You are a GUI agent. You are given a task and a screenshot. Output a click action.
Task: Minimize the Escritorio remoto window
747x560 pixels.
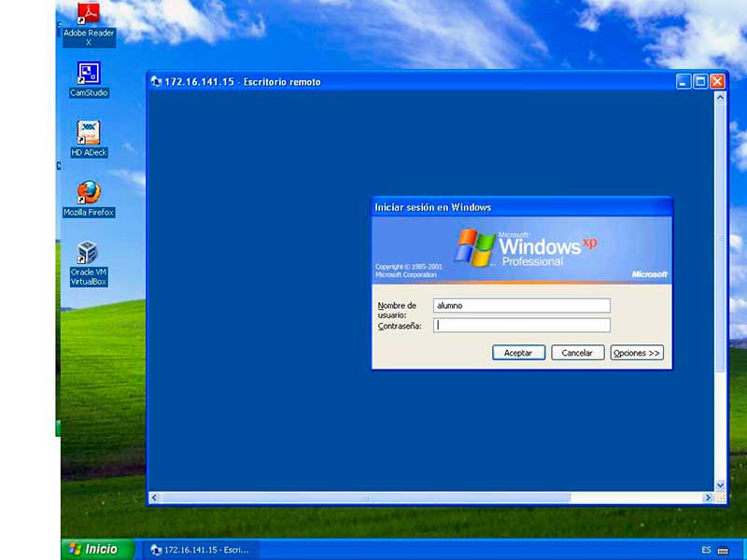click(684, 81)
